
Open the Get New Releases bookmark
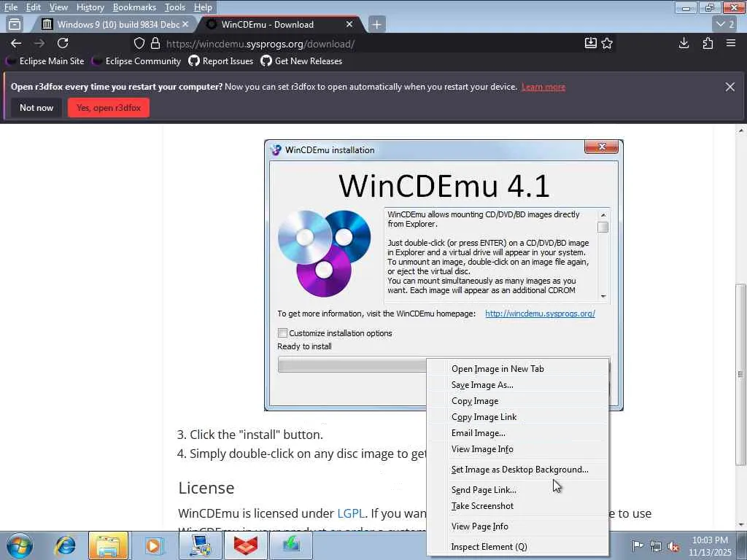point(301,61)
